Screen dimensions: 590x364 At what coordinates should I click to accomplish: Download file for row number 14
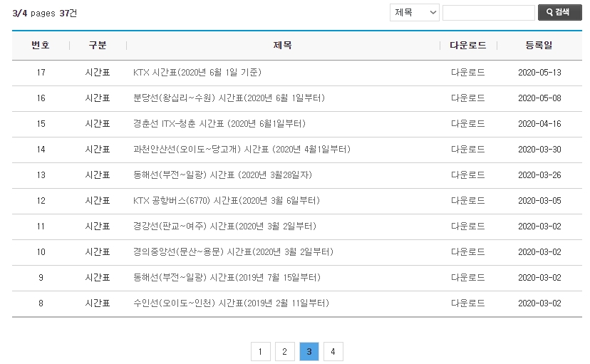click(467, 150)
